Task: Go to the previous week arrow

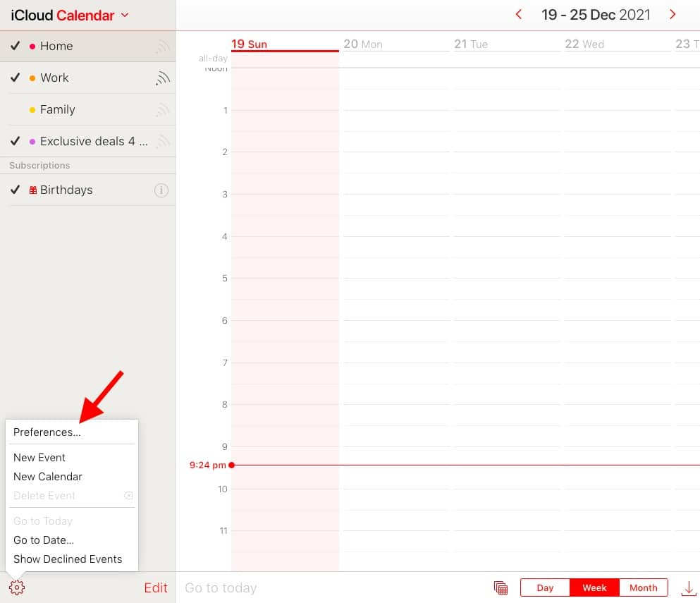Action: [519, 15]
